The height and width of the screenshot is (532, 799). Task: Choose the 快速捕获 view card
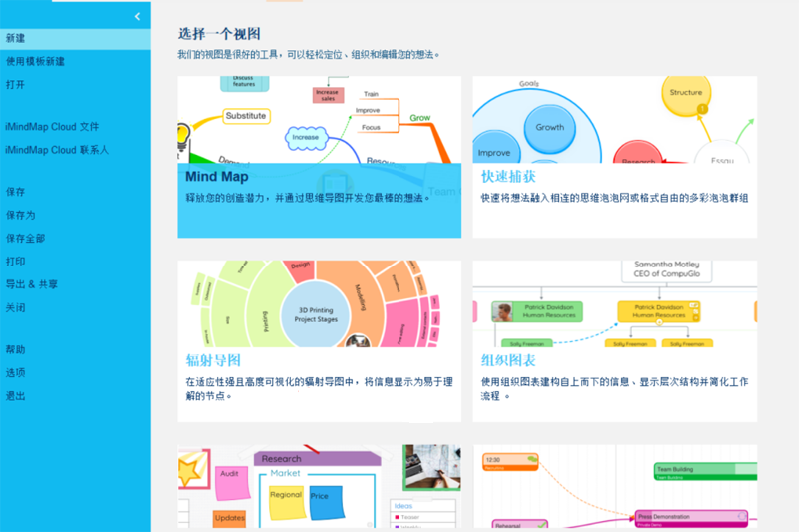tap(614, 157)
